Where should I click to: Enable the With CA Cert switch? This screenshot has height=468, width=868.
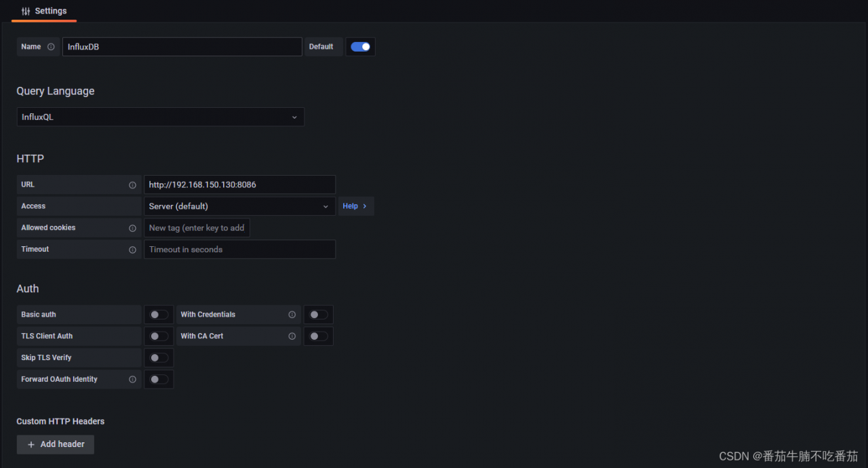318,336
